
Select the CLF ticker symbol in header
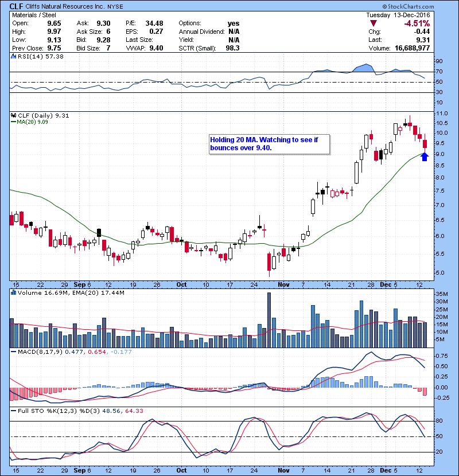click(17, 6)
